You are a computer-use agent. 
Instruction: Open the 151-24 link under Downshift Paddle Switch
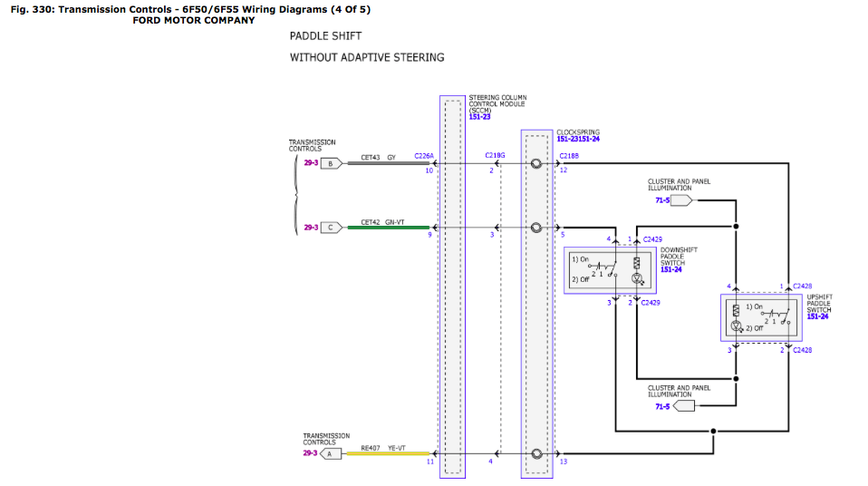point(671,268)
